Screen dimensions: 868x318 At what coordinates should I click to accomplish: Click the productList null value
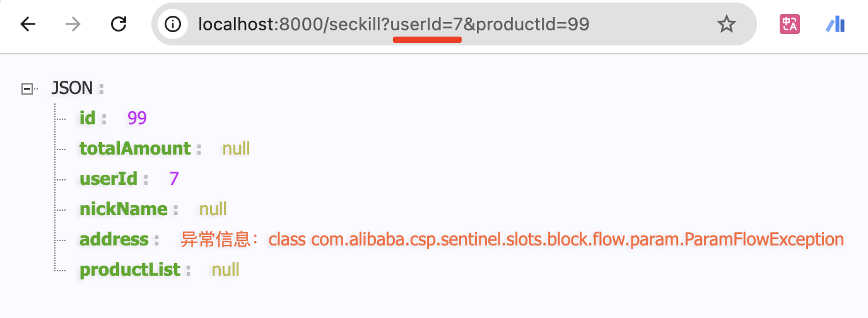click(x=225, y=270)
